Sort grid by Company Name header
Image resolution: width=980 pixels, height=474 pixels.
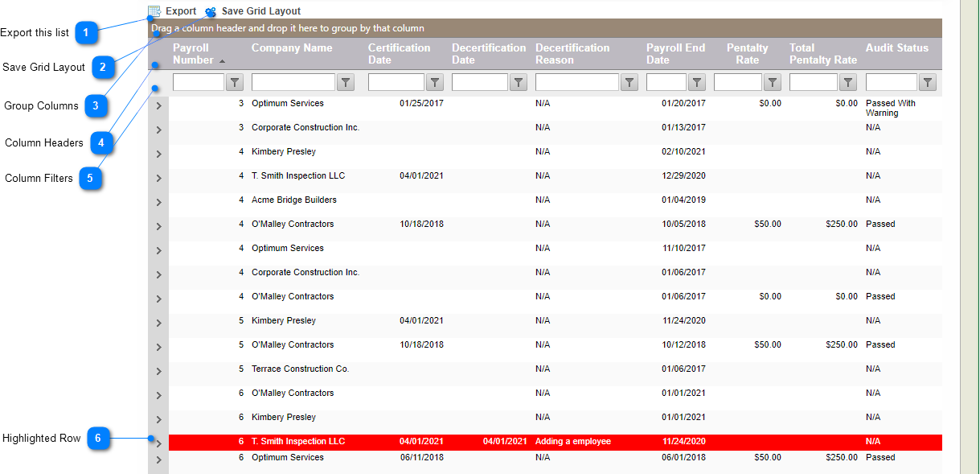291,48
